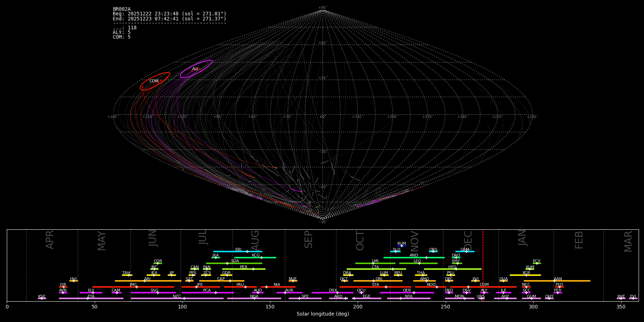
Task: Select the JMC shower bar
Action: tap(133, 287)
